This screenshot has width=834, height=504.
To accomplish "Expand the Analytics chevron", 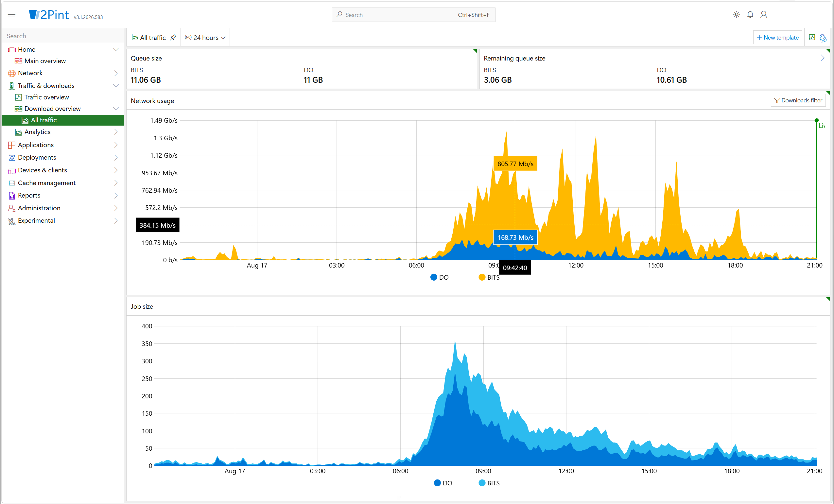I will tap(116, 132).
